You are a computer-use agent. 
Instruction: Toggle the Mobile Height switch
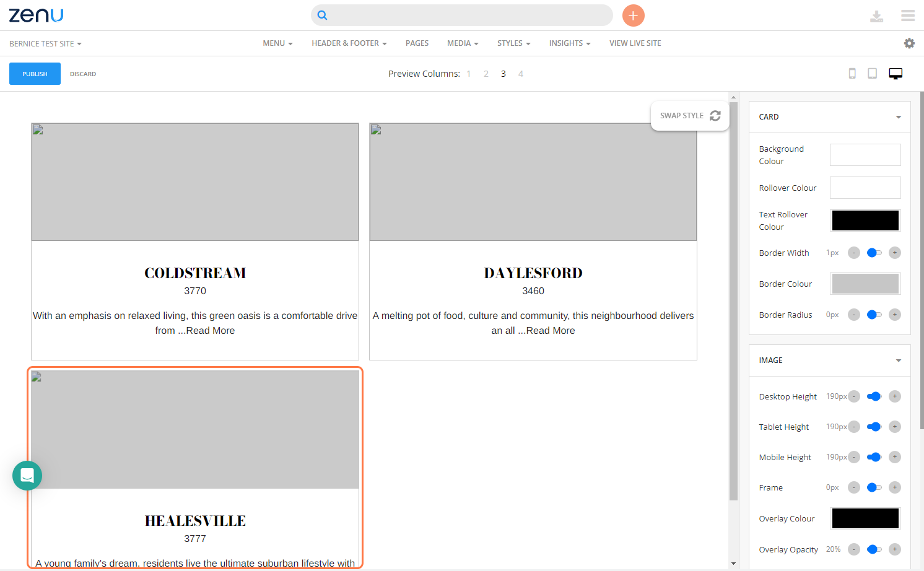tap(874, 457)
